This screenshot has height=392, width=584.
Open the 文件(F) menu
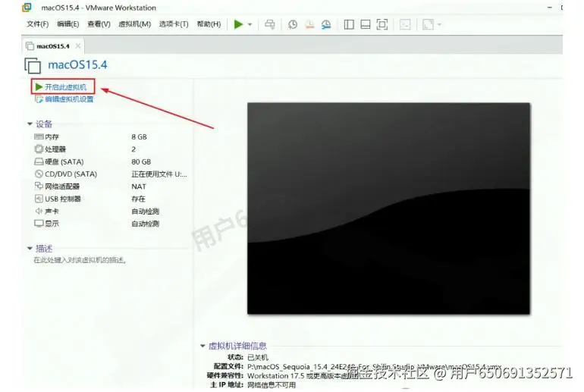[38, 24]
